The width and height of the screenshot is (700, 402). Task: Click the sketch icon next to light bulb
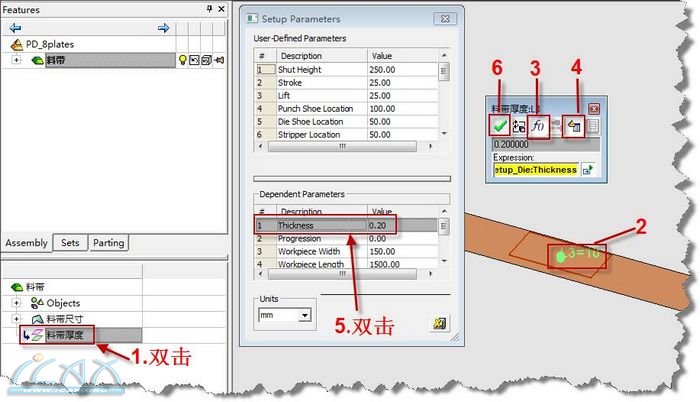194,60
